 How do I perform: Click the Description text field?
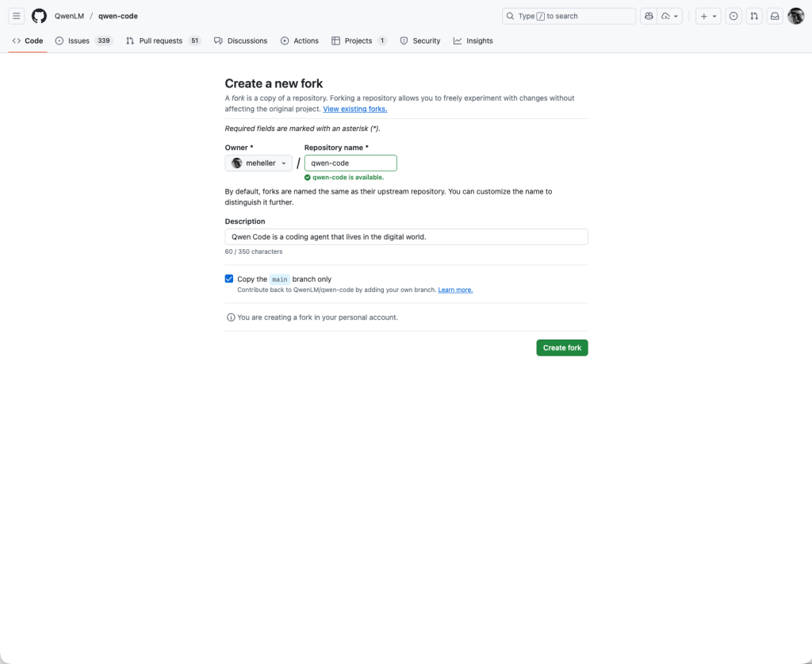tap(406, 236)
